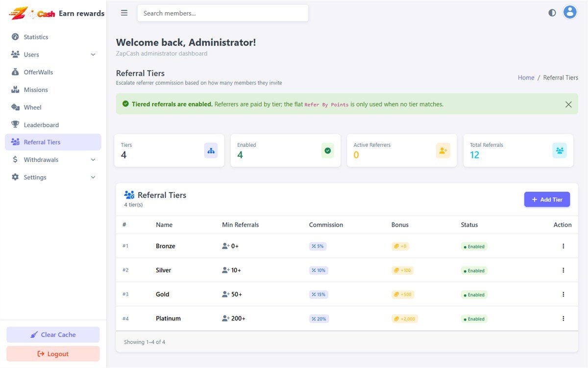Click the Silver 10% commission badge
Screen dimensions: 588x368
(x=318, y=270)
